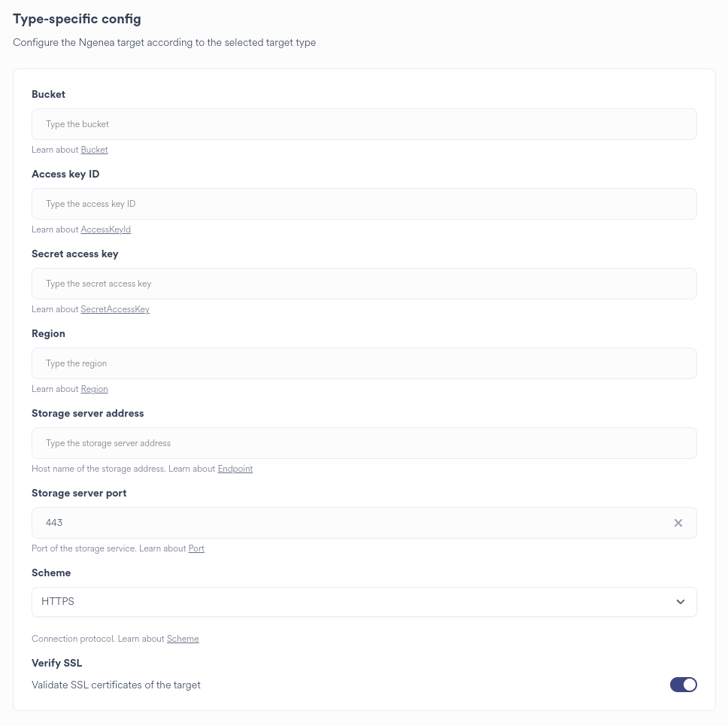The width and height of the screenshot is (728, 726).
Task: Open the Endpoint documentation link
Action: coord(235,469)
